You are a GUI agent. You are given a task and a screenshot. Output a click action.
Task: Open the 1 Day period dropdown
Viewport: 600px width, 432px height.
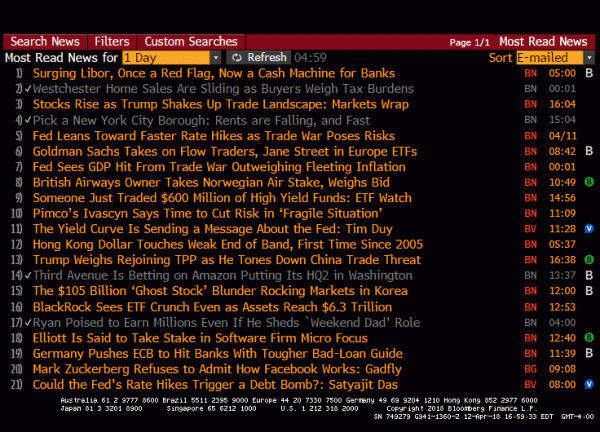(x=171, y=58)
